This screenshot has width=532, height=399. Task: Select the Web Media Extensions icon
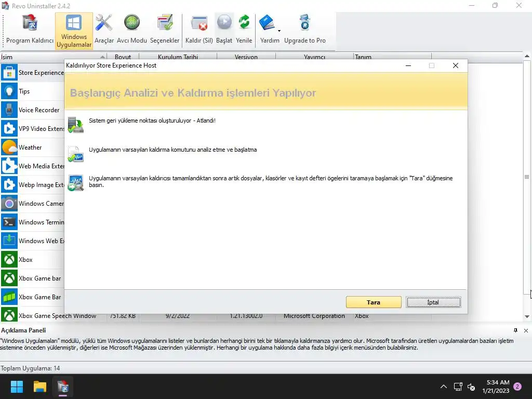tap(9, 166)
